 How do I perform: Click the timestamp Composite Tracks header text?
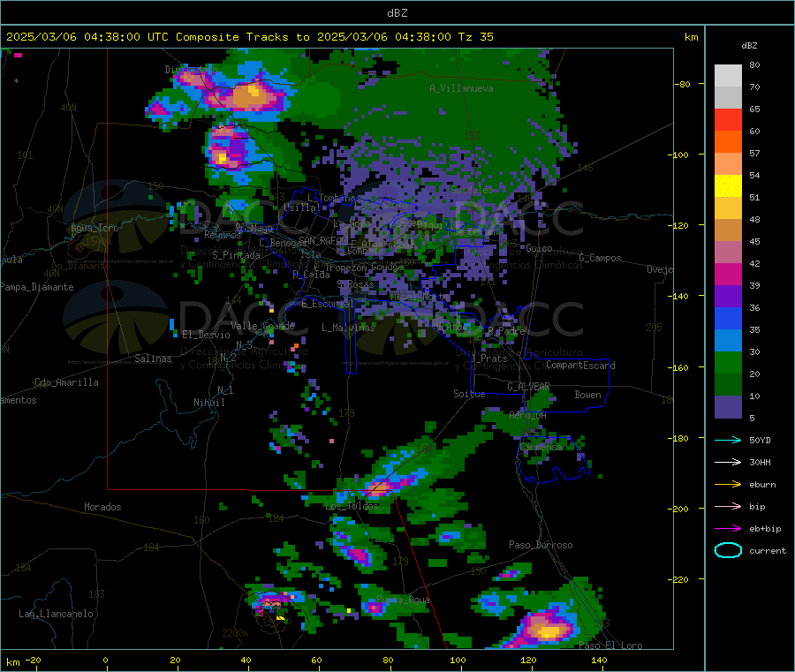coord(250,37)
